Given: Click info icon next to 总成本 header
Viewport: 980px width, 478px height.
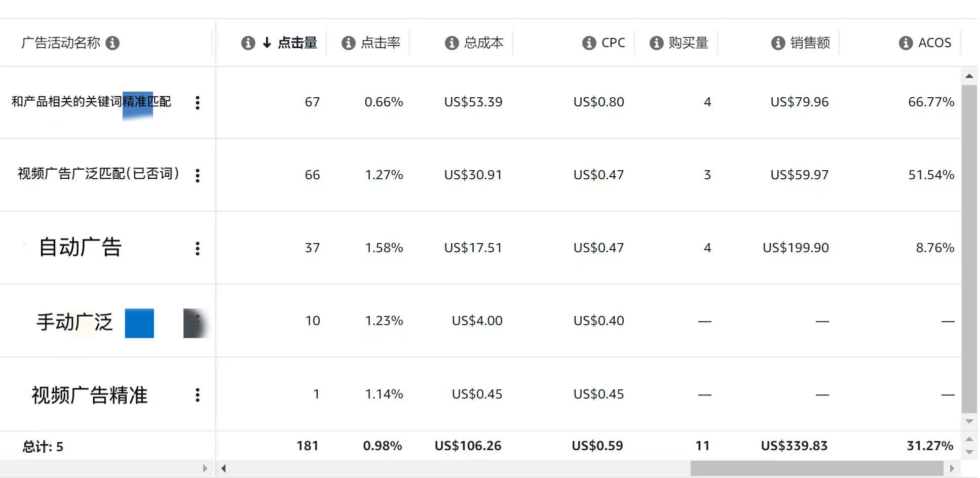Looking at the screenshot, I should pos(451,43).
